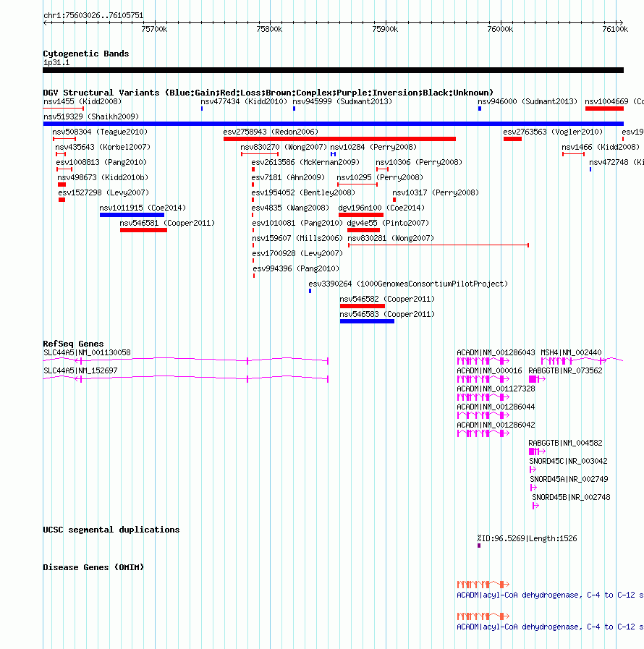Select variant nsv435643 (Korbel2007)

(x=103, y=147)
